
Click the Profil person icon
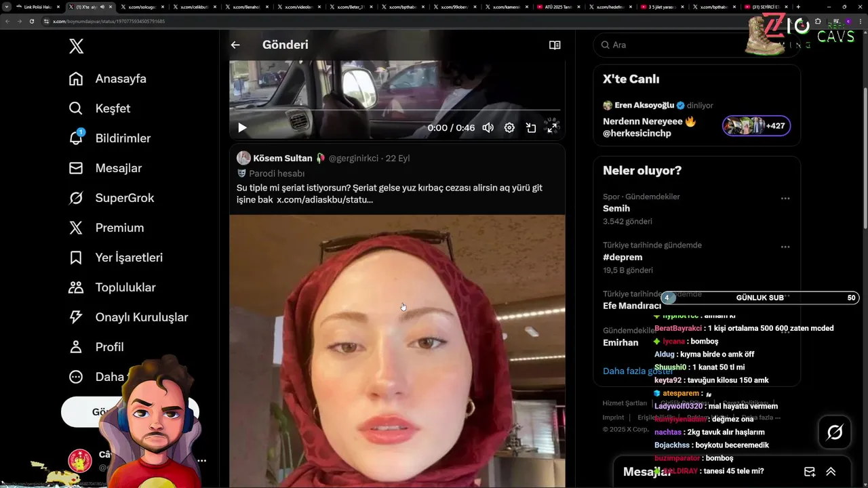(x=76, y=347)
